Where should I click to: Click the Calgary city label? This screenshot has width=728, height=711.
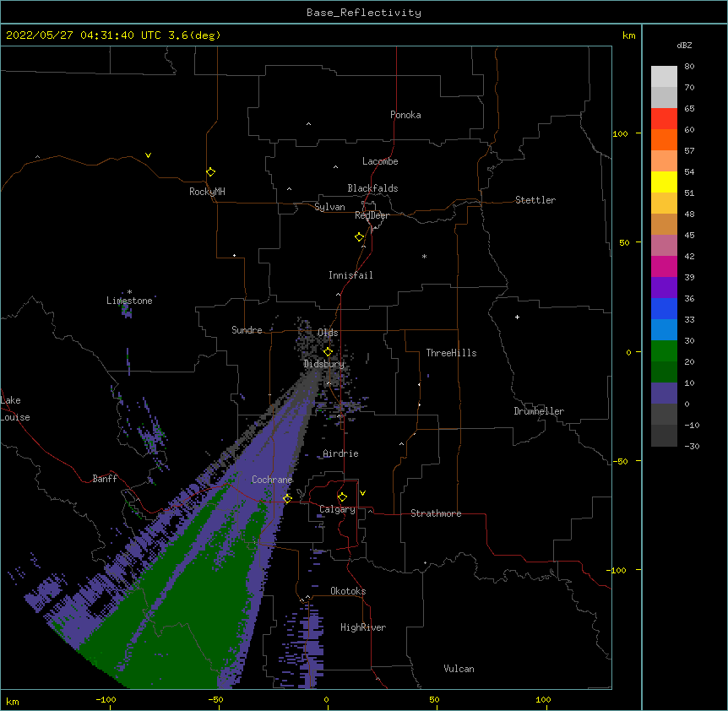337,509
